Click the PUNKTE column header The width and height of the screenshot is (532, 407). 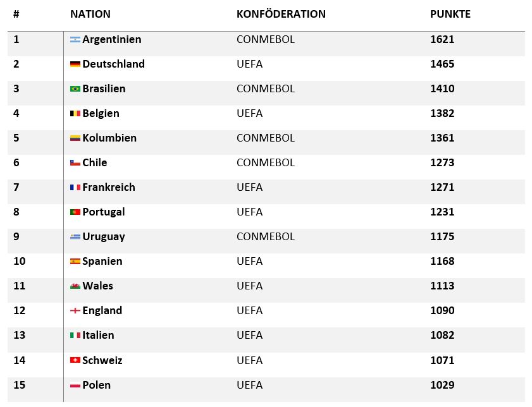tap(450, 14)
